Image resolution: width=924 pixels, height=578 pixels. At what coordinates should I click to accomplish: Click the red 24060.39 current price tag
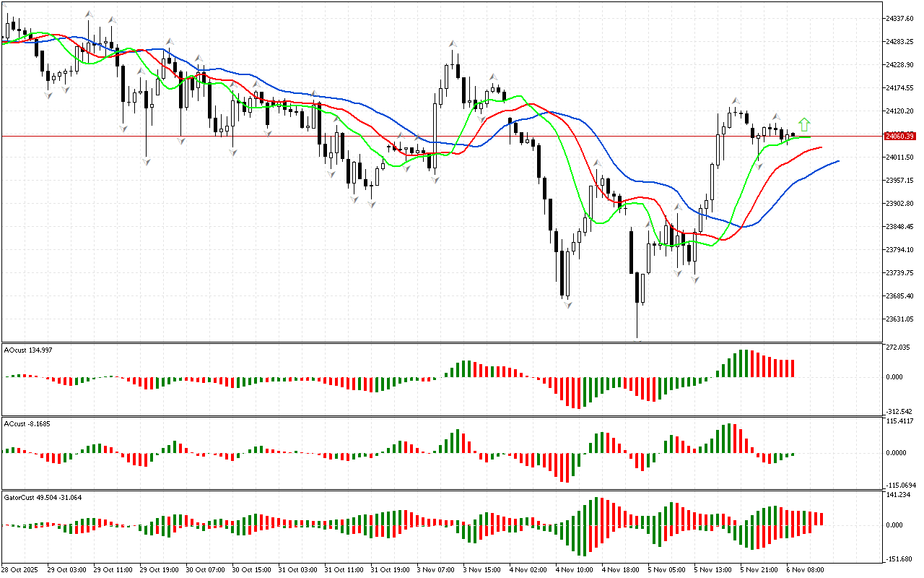pos(899,136)
